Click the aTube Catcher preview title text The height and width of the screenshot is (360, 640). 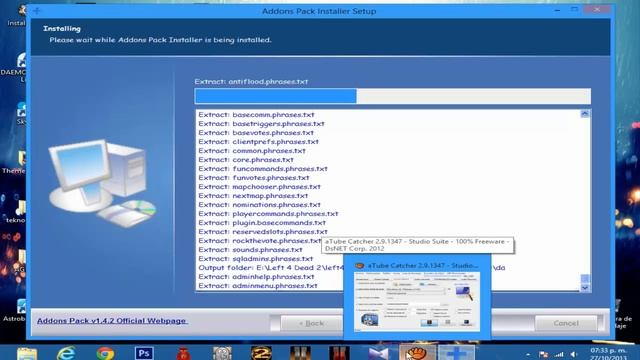point(422,265)
